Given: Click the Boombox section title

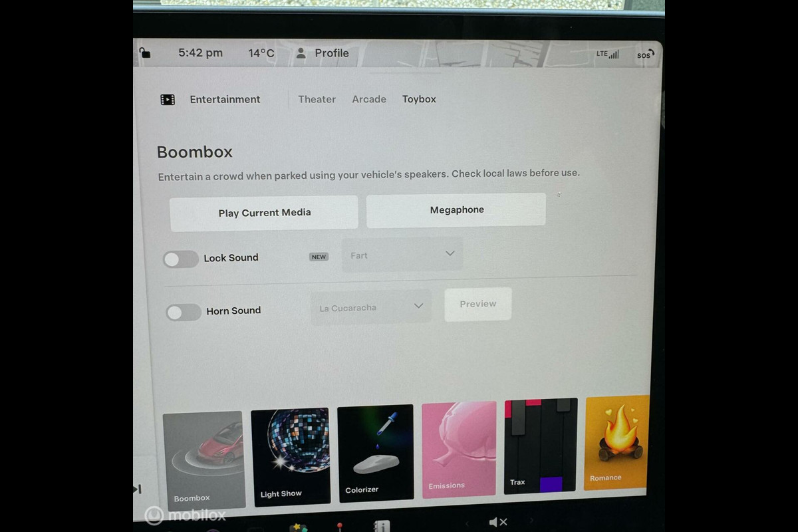Looking at the screenshot, I should click(195, 152).
